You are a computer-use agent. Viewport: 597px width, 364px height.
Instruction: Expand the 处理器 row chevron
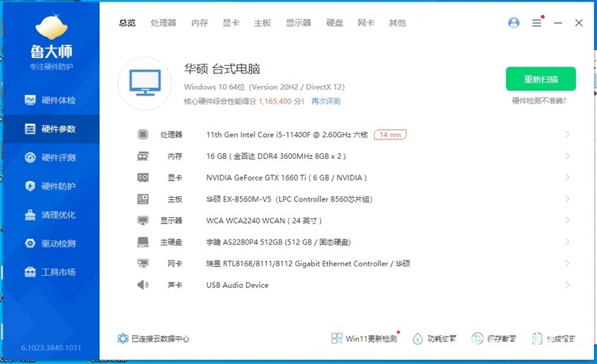tap(567, 134)
